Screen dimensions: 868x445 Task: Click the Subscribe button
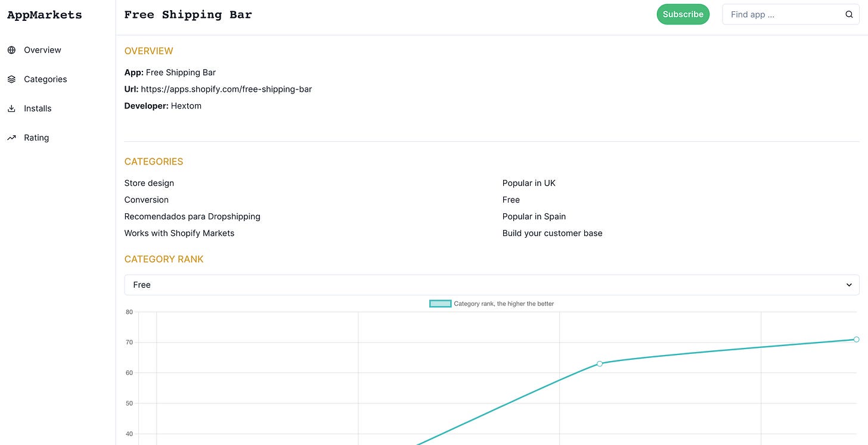click(683, 14)
